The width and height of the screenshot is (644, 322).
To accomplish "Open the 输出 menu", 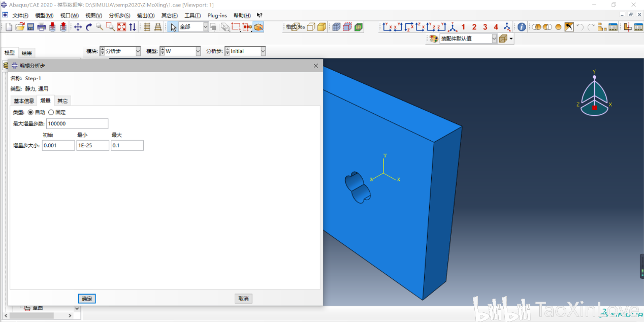I will 146,16.
